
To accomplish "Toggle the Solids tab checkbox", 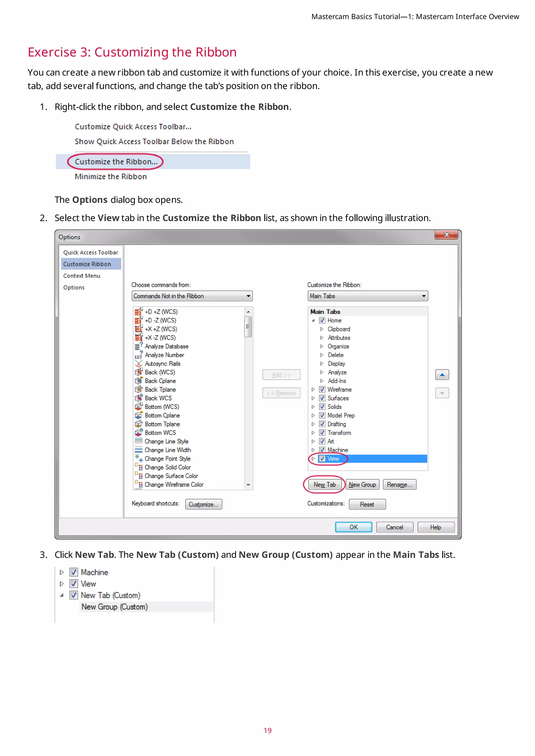I will [322, 407].
